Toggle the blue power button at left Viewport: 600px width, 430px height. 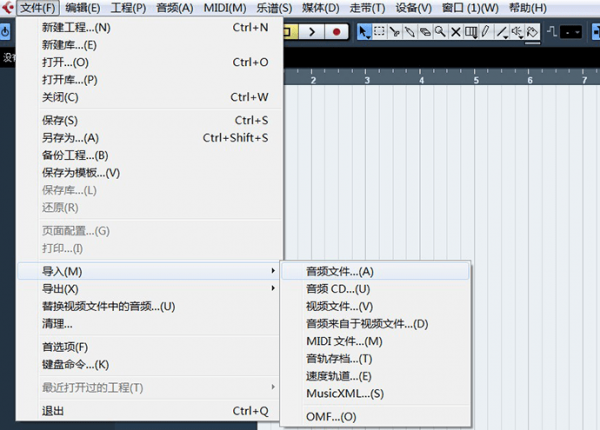[5, 32]
